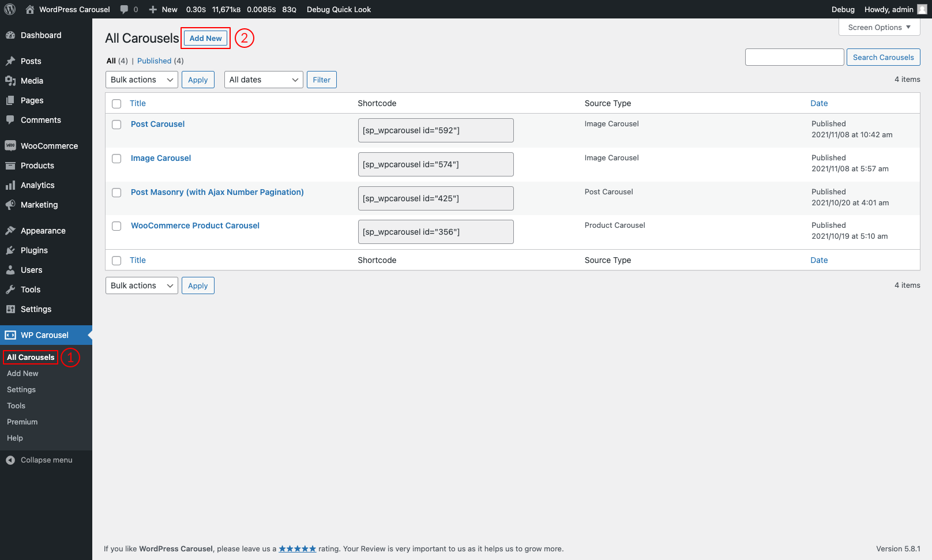The image size is (932, 560).
Task: Click the Collapse menu arrow icon
Action: coord(10,460)
